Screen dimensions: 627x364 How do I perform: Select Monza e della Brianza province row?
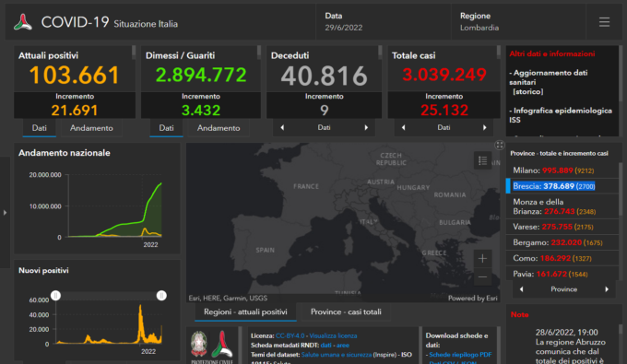562,206
